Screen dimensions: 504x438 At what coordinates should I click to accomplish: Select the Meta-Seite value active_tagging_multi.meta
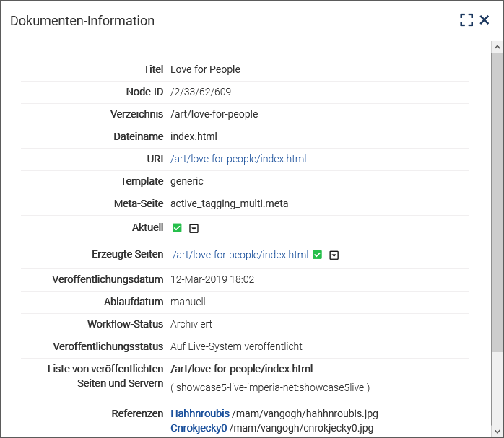click(x=229, y=203)
